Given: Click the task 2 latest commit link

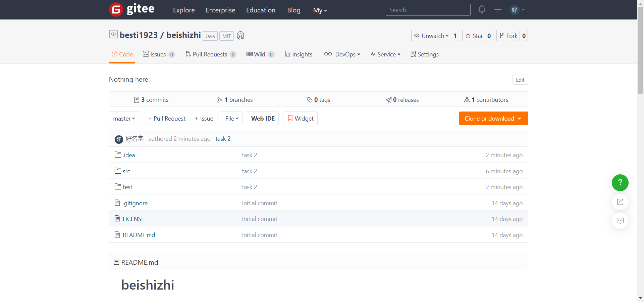Looking at the screenshot, I should click(x=223, y=139).
